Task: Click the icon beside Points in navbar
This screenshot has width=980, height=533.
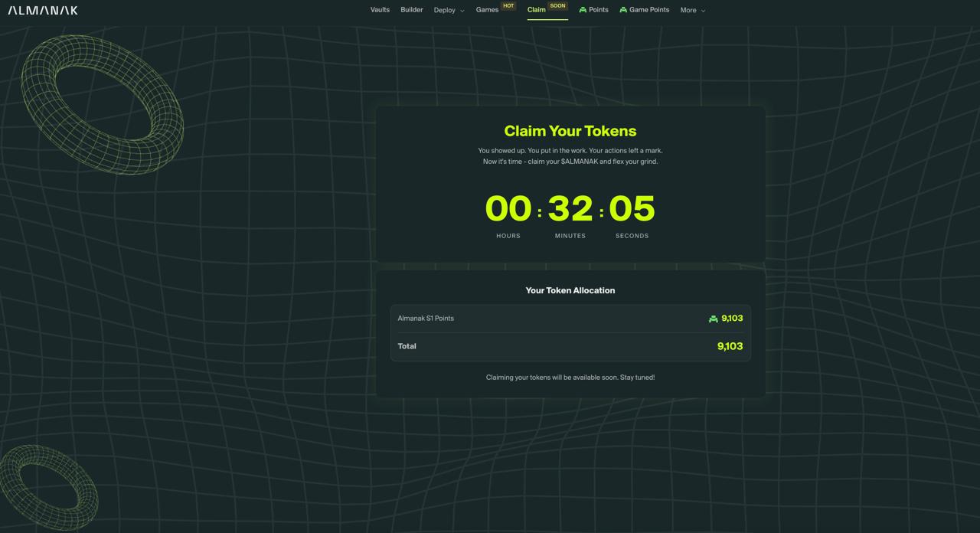Action: [583, 10]
